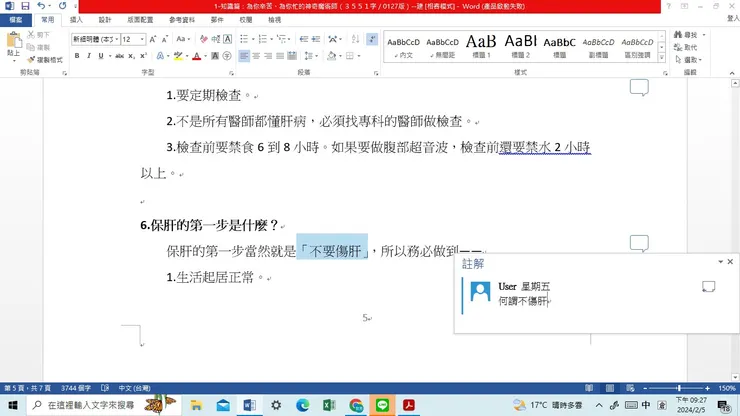Activate Format Painter (複製格式)
Screen dimensions: 740x416
(x=45, y=60)
